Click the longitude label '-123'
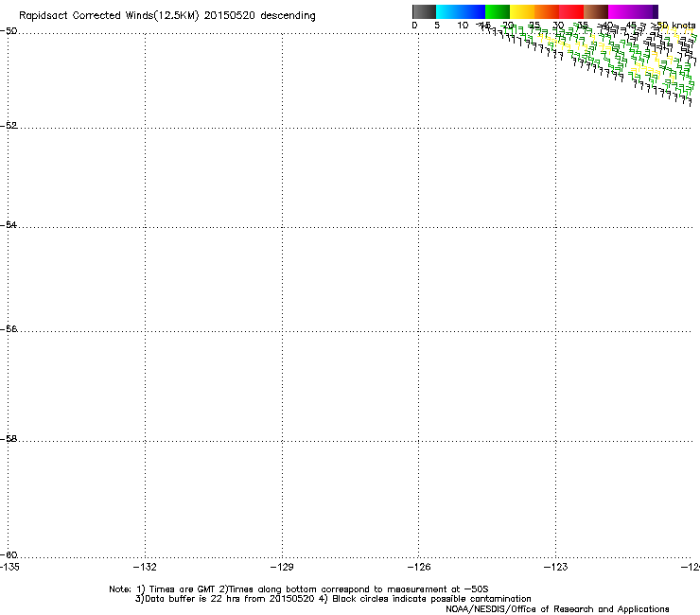This screenshot has width=700, height=615. (556, 567)
